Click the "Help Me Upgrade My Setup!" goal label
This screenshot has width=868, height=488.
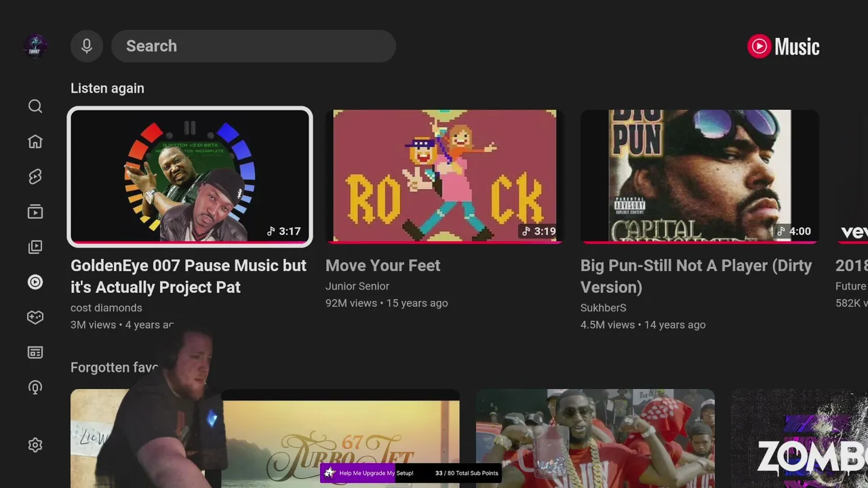coord(376,473)
